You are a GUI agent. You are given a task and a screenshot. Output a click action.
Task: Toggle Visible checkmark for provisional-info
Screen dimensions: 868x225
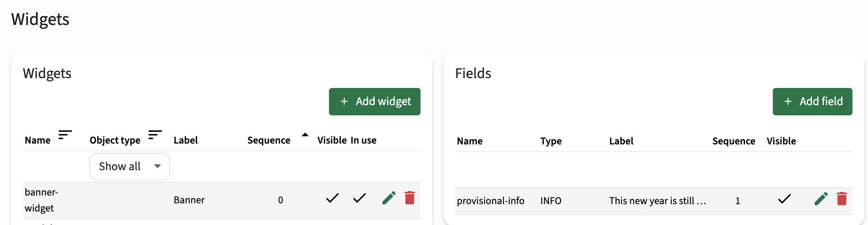click(785, 199)
